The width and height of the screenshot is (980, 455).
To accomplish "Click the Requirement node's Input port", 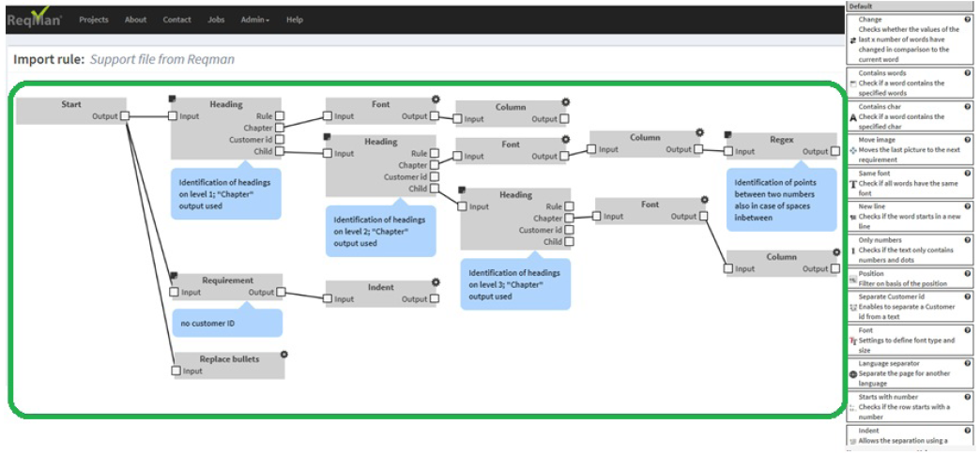I will pyautogui.click(x=176, y=292).
